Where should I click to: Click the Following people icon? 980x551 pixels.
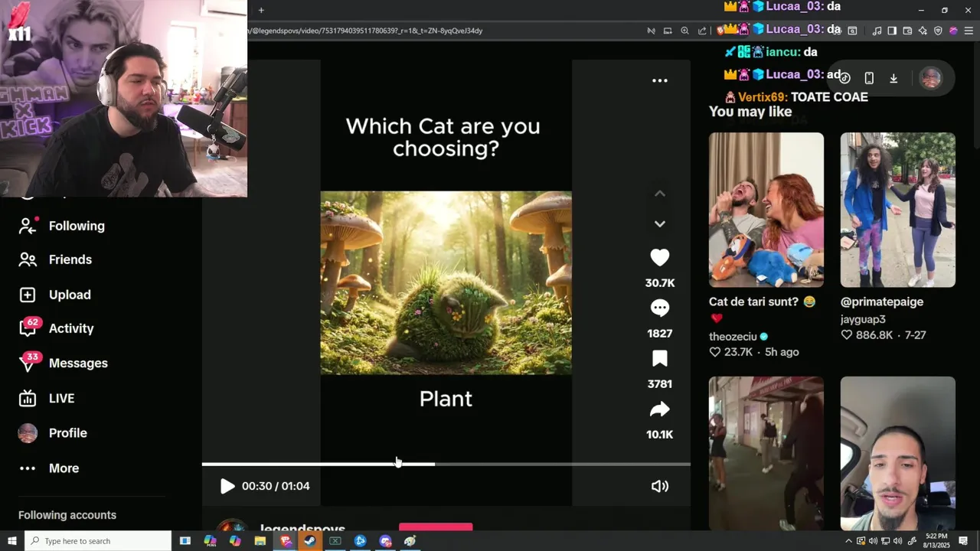(28, 226)
